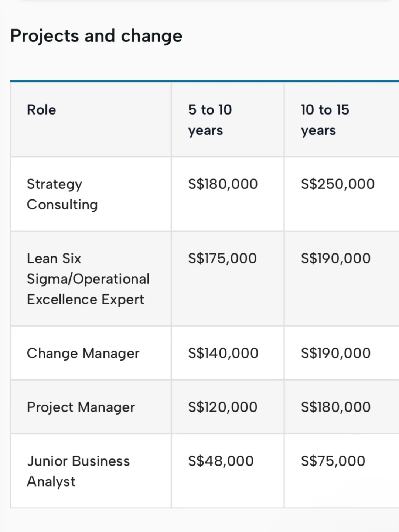This screenshot has width=399, height=532.
Task: Click the 10 to 15 years header
Action: tap(325, 120)
